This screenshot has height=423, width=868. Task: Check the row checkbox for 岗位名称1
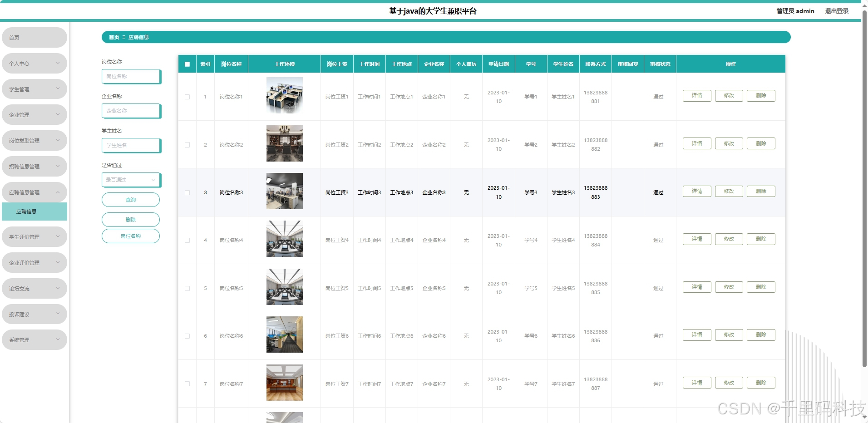[187, 97]
